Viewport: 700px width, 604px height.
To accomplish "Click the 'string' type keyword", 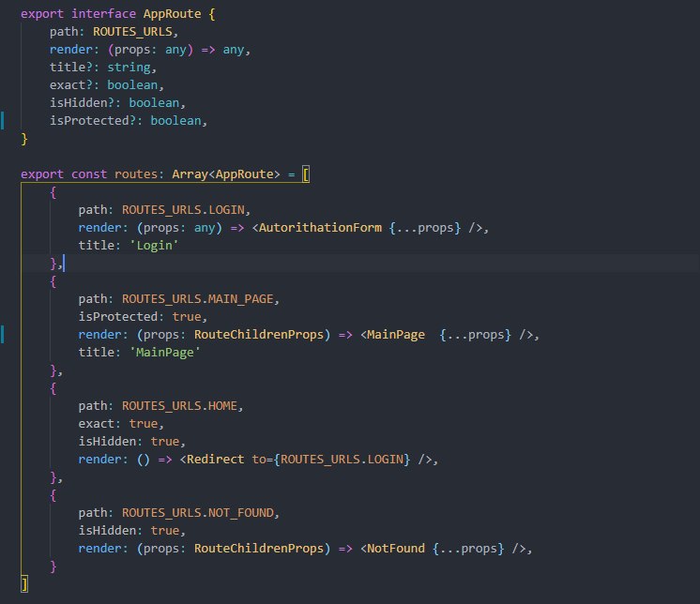I will point(129,68).
